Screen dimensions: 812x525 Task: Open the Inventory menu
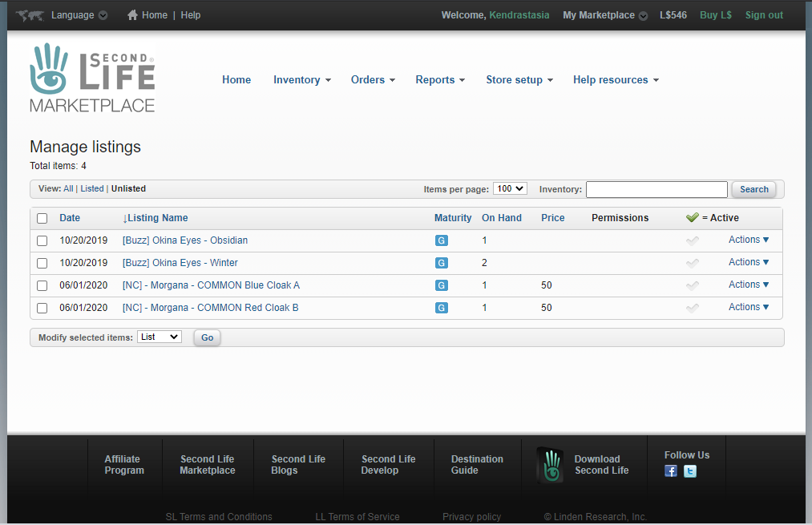tap(302, 79)
